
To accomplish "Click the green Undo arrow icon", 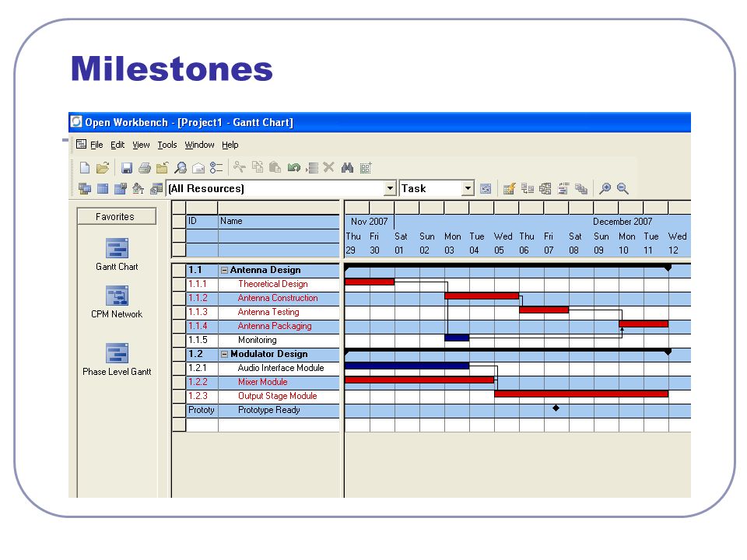I will click(x=293, y=167).
